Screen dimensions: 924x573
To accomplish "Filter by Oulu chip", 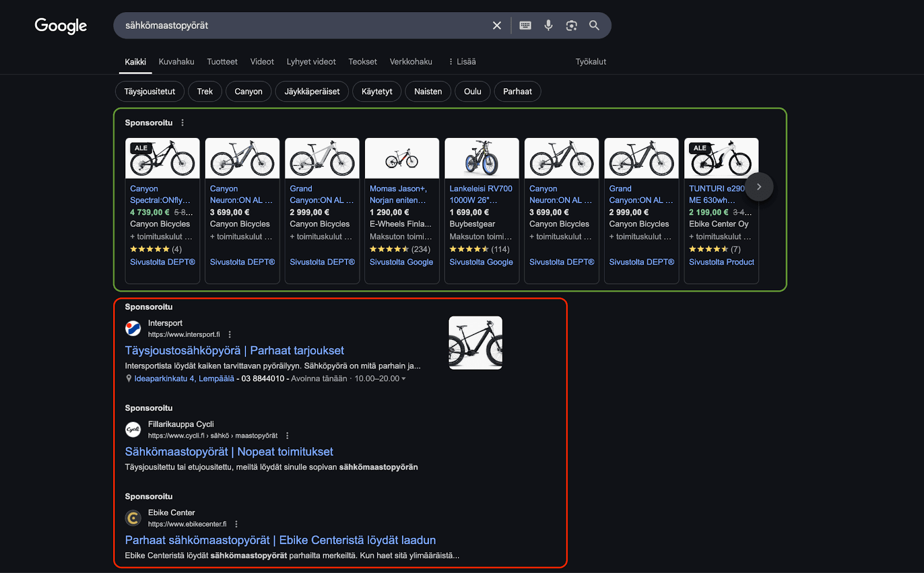I will click(x=472, y=91).
